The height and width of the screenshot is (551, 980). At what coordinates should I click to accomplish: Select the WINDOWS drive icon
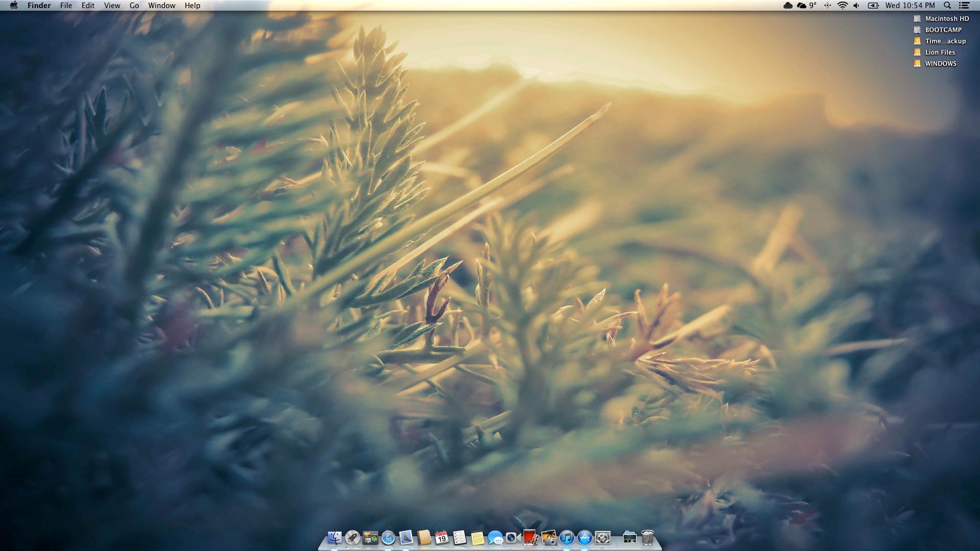click(917, 63)
